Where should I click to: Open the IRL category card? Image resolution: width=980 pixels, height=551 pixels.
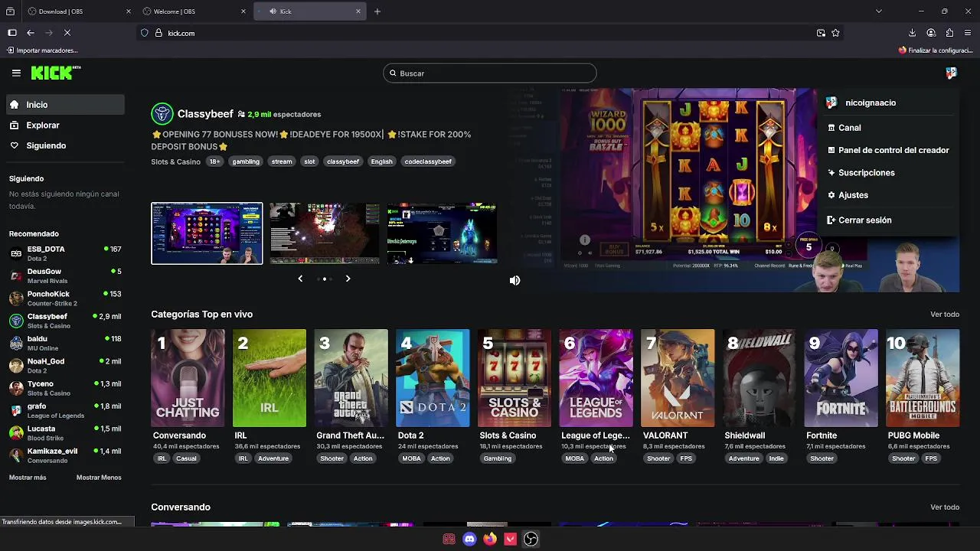269,378
